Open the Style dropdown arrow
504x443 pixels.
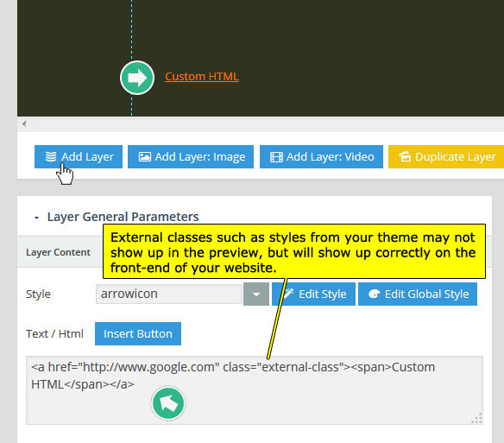click(256, 294)
